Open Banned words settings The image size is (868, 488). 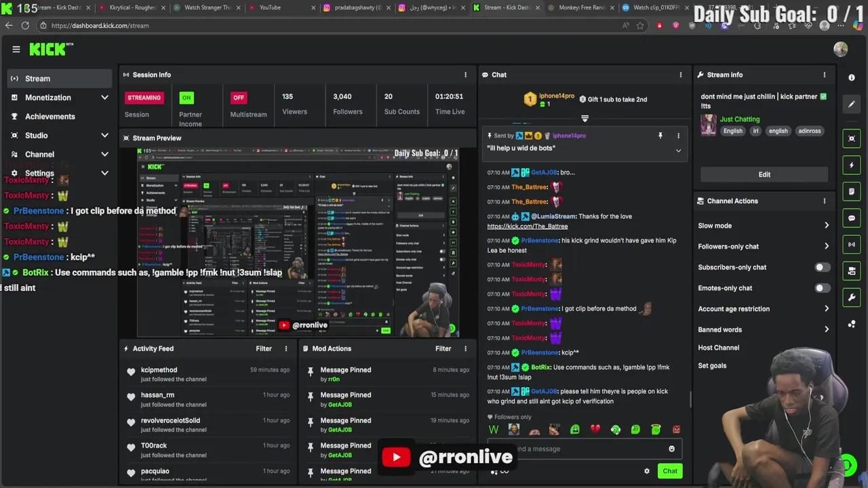764,329
